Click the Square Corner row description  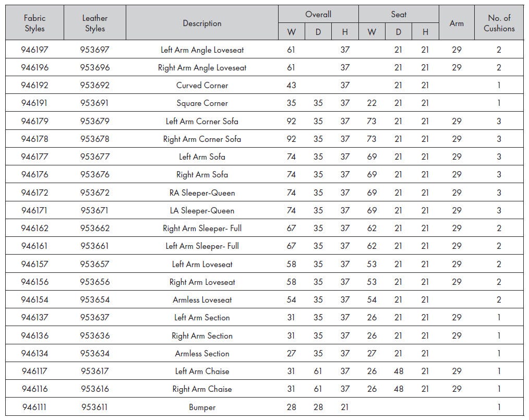coord(202,103)
